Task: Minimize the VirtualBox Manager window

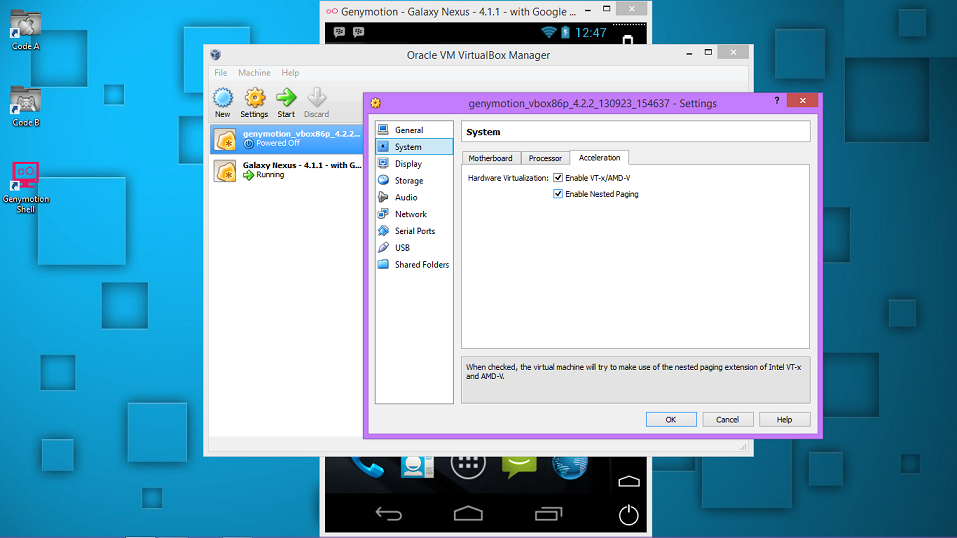Action: click(689, 53)
